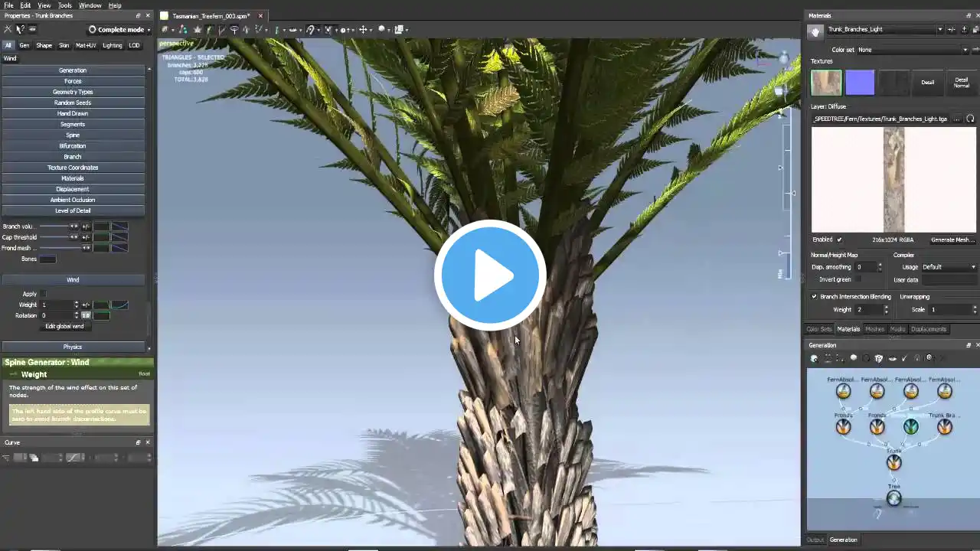This screenshot has height=551, width=980.
Task: Click the green Fronds node in Generation graph
Action: point(910,427)
